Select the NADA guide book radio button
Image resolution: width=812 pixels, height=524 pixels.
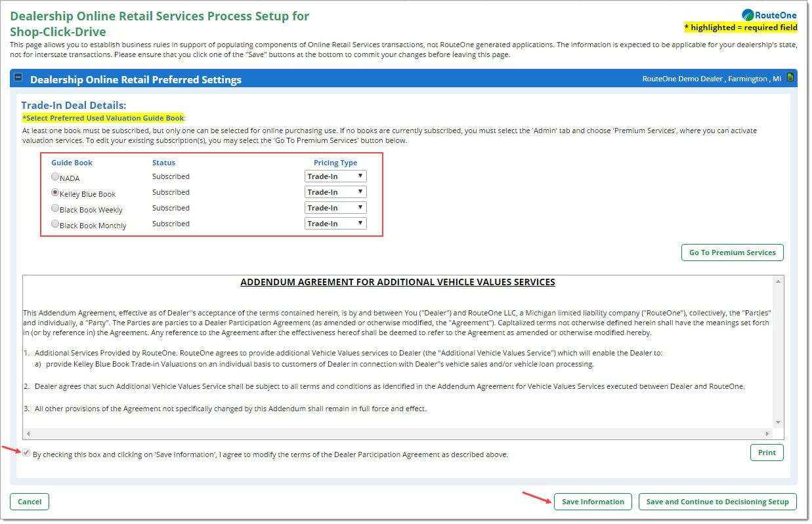pos(55,176)
